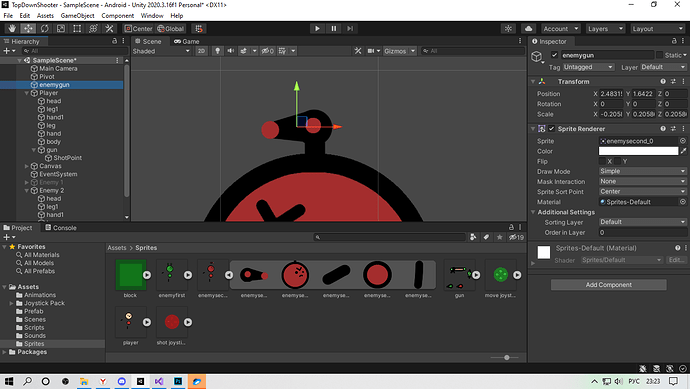Click the eyedropper next to Color
The height and width of the screenshot is (389, 690).
pyautogui.click(x=683, y=151)
